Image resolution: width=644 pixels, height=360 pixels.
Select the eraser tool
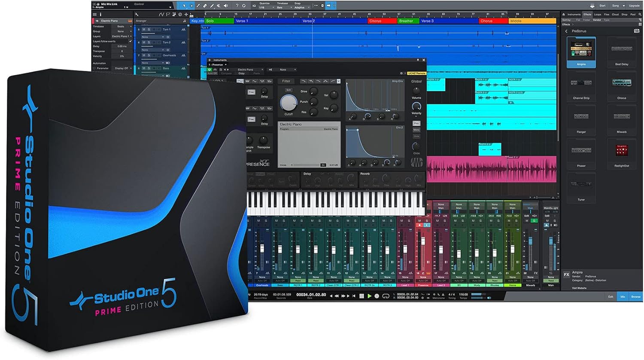point(205,6)
